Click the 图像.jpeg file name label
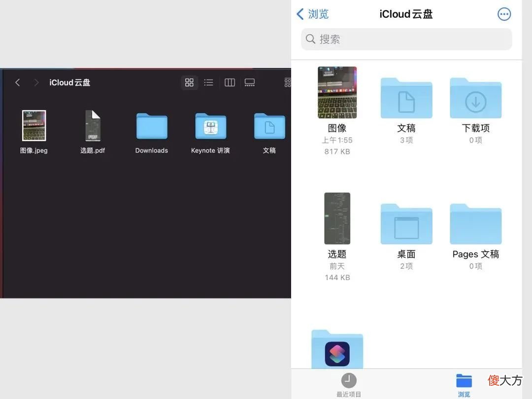Screen dimensions: 532x399 pyautogui.click(x=34, y=150)
